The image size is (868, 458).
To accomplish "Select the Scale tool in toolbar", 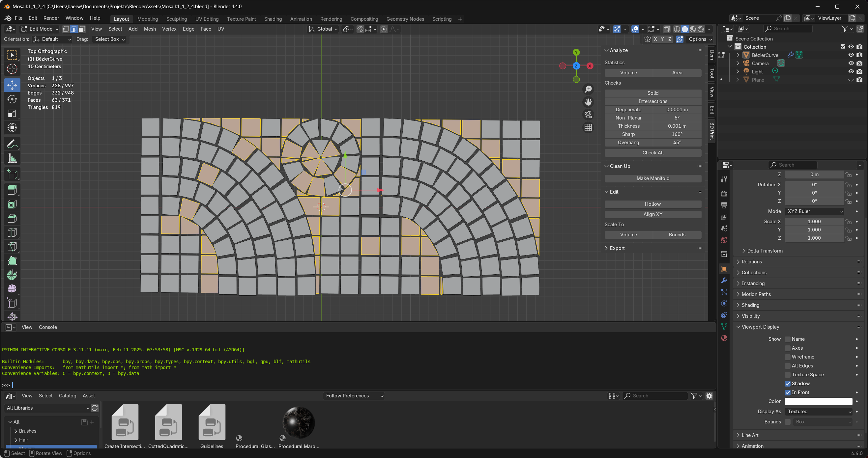I will [12, 114].
